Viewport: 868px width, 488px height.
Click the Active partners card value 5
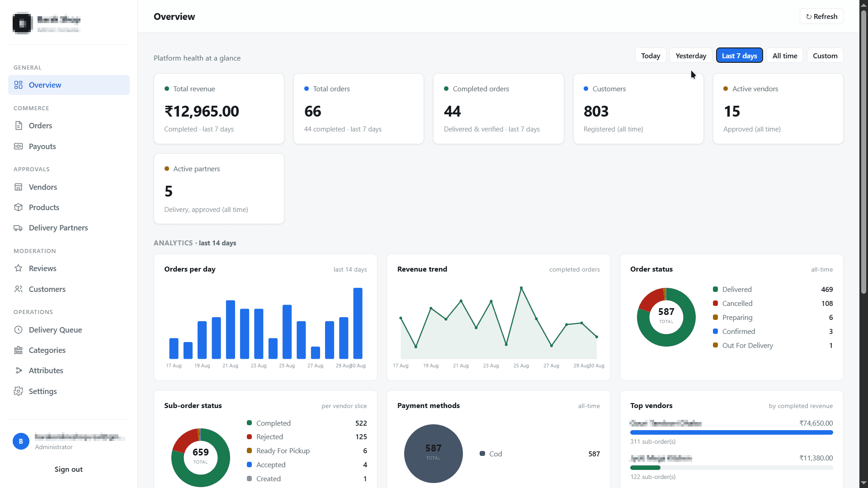169,191
